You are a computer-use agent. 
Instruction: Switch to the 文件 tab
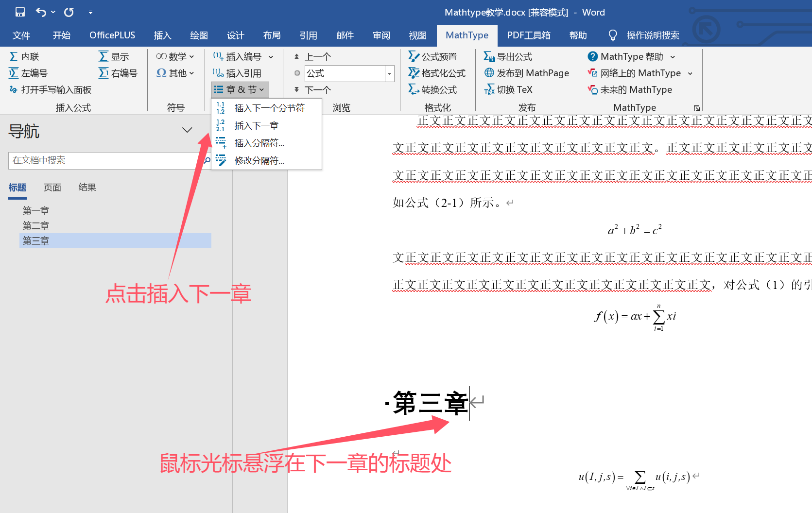[x=21, y=35]
